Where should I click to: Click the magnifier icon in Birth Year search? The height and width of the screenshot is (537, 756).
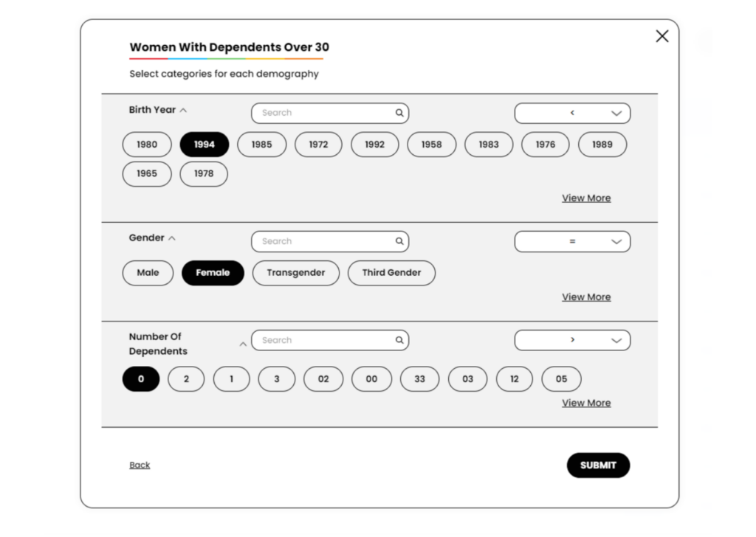coord(399,113)
